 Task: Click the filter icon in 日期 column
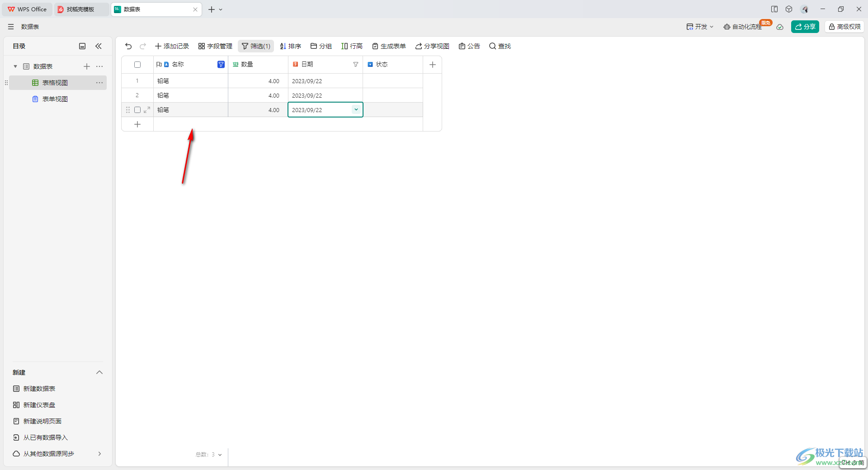(356, 65)
